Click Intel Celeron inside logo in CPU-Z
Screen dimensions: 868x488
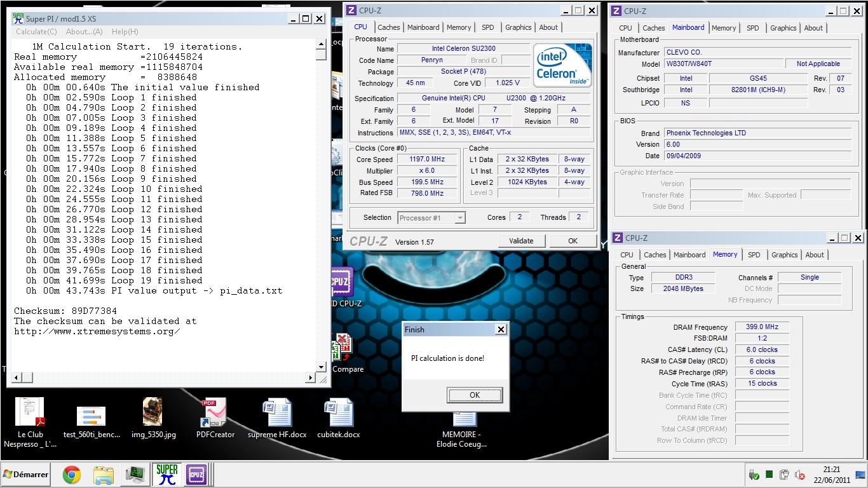pos(562,65)
